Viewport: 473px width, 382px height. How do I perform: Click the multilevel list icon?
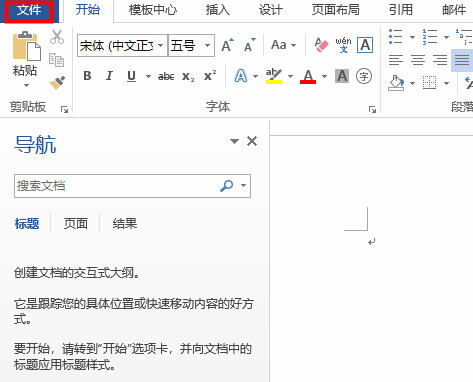(465, 37)
